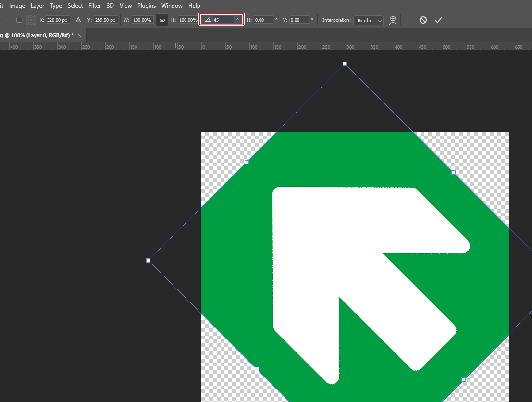532x402 pixels.
Task: Open the Filter menu
Action: (x=95, y=6)
